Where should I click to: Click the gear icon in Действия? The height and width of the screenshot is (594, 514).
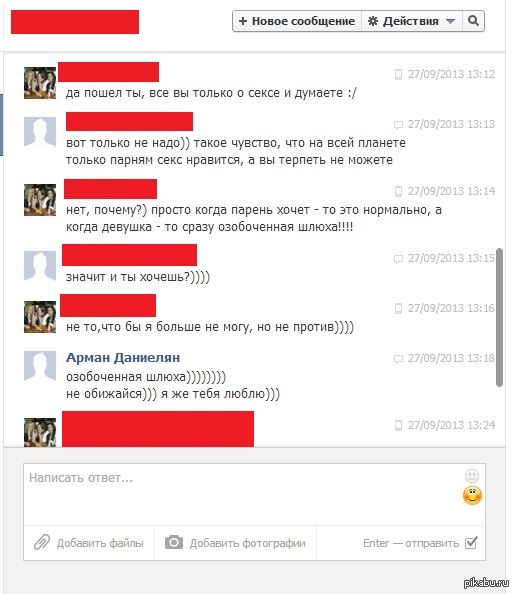click(373, 21)
